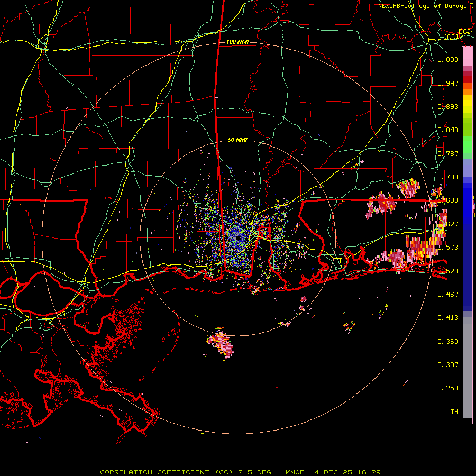Pick the 0.787 scale value

click(x=448, y=153)
